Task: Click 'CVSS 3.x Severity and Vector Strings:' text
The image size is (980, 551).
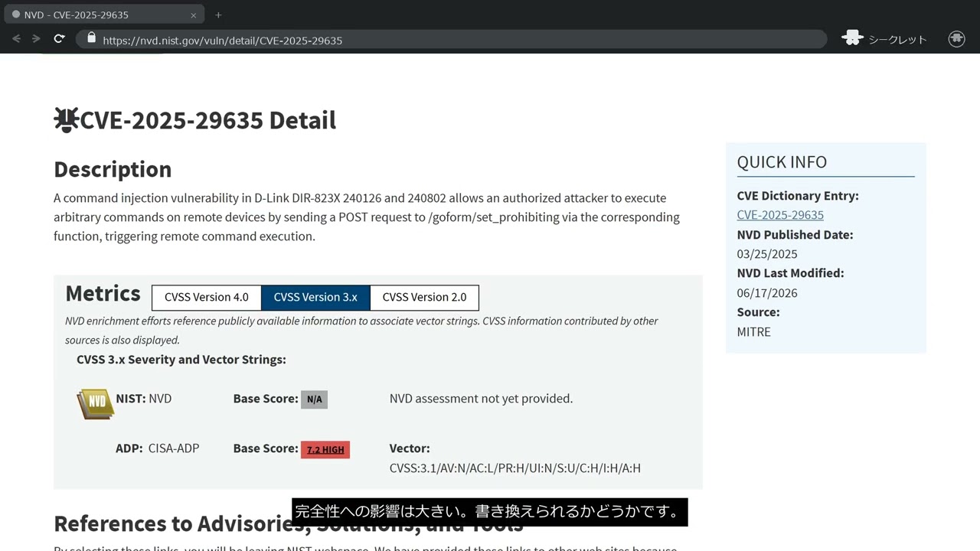Action: (x=181, y=360)
